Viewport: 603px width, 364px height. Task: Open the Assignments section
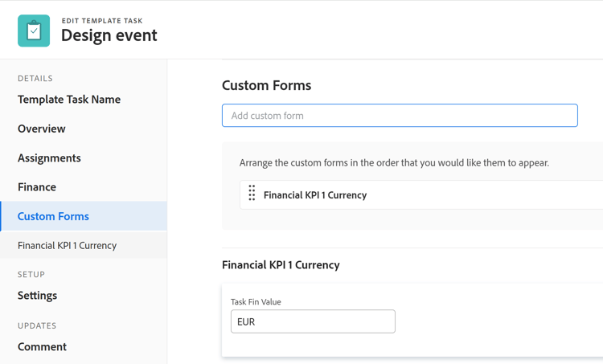(x=49, y=158)
